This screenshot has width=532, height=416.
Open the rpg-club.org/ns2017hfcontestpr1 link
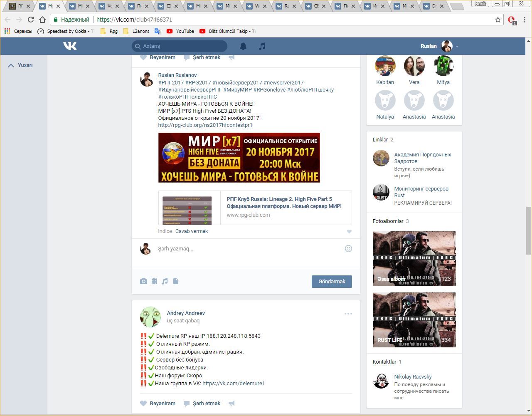click(205, 125)
